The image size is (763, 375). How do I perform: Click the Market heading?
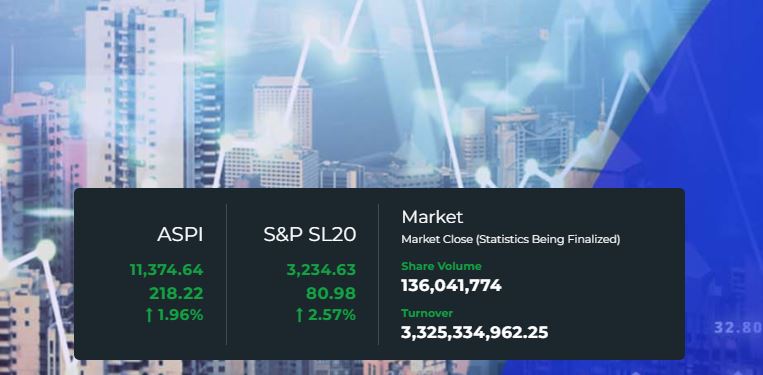(432, 217)
